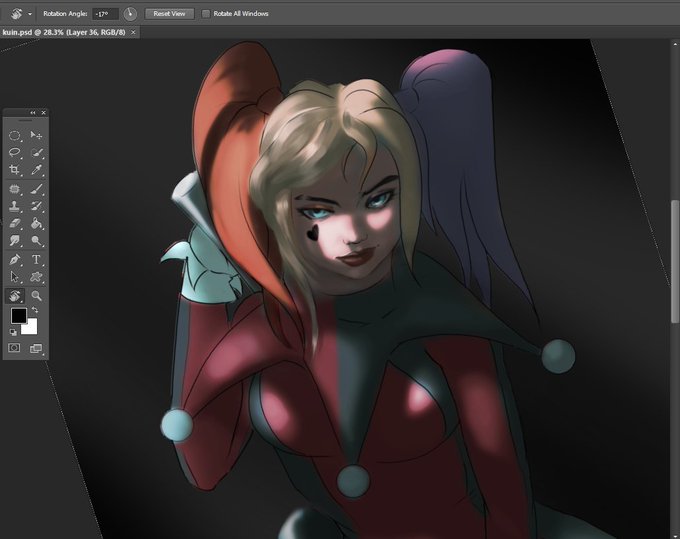Close the kuin.psd document tab

[133, 32]
